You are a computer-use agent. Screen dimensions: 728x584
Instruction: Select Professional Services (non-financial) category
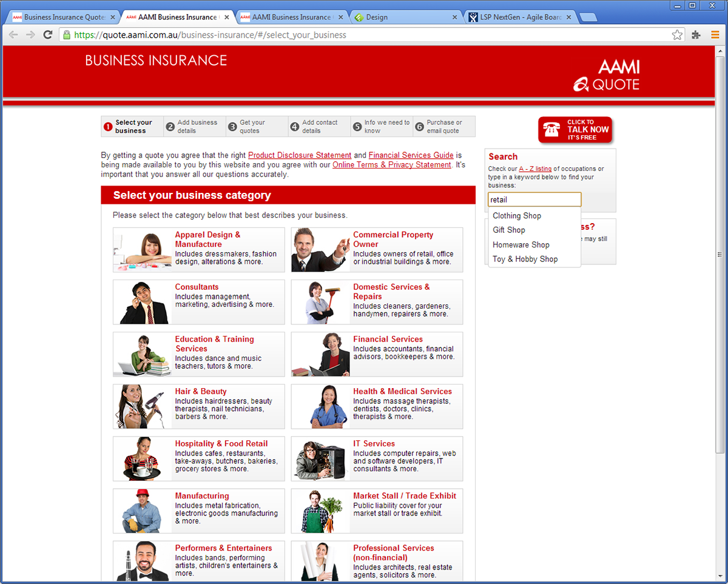click(377, 561)
